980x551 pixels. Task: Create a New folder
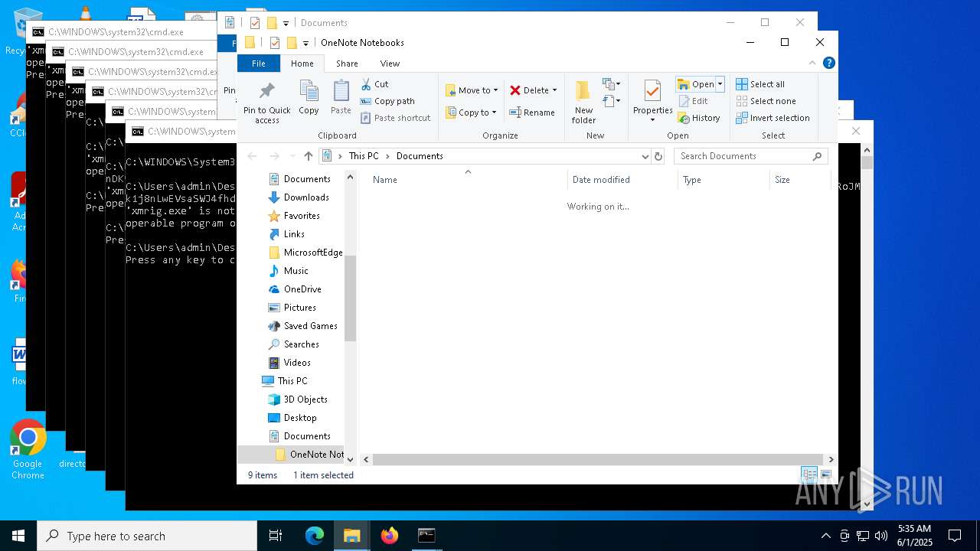pos(583,102)
